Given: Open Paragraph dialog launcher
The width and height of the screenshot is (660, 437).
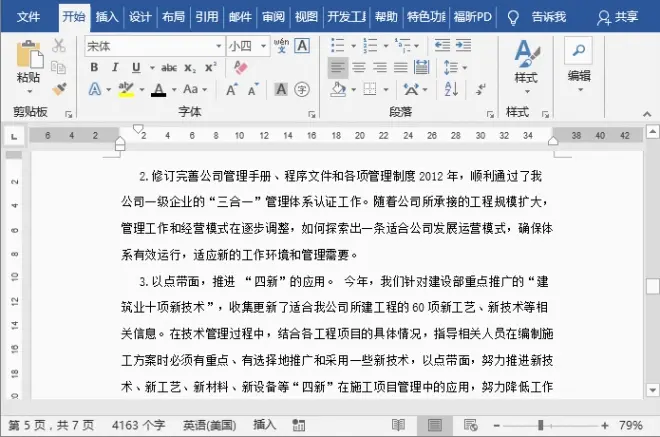Looking at the screenshot, I should click(490, 115).
